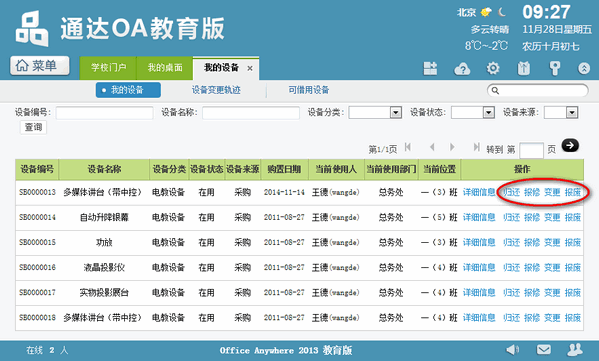Focus the page number input box
The height and width of the screenshot is (361, 599).
pyautogui.click(x=531, y=150)
